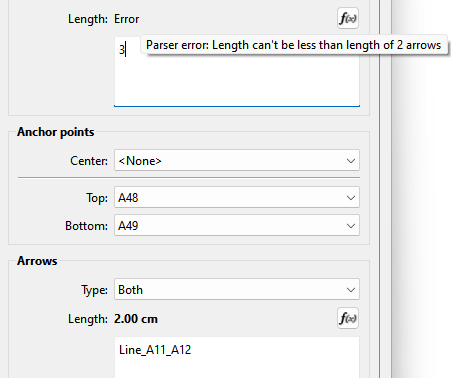Click the Parser error tooltip message

tap(294, 45)
